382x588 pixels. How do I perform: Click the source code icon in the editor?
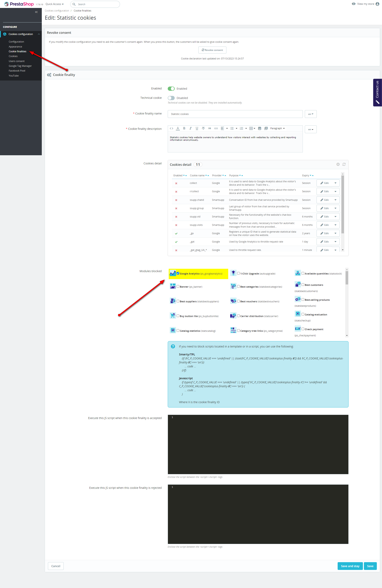[x=171, y=128]
